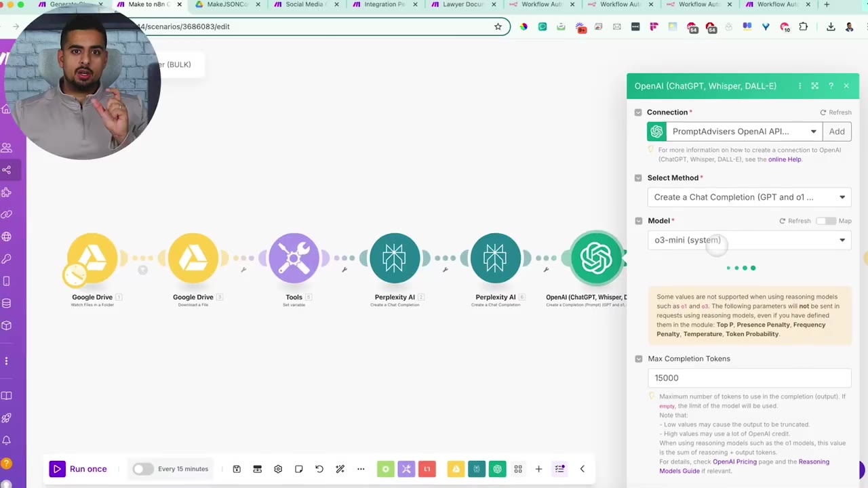
Task: Open the Select Method dropdown
Action: [x=749, y=197]
